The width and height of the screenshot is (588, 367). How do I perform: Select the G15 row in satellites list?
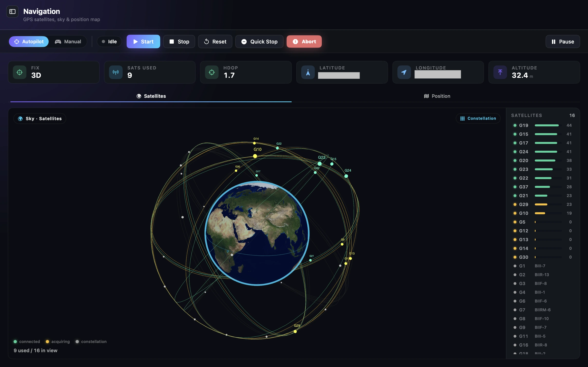(543, 134)
